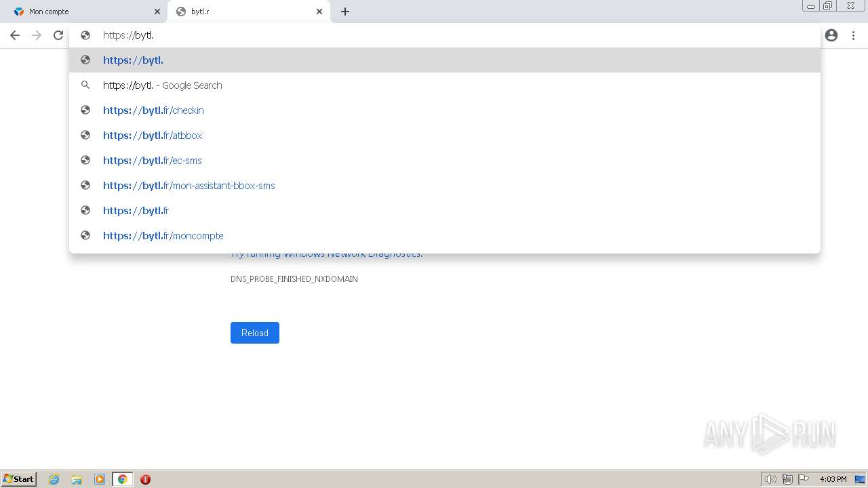868x488 pixels.
Task: Choose the plain https://bytl.fr suggestion
Action: [x=445, y=210]
